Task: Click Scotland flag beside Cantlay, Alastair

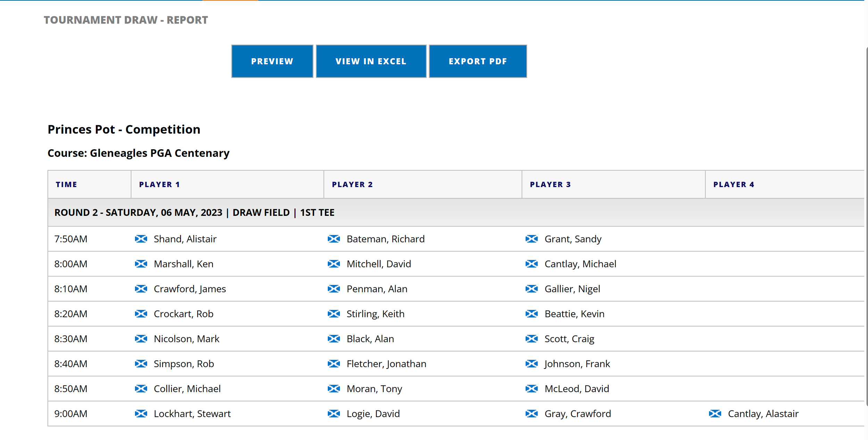Action: coord(715,414)
